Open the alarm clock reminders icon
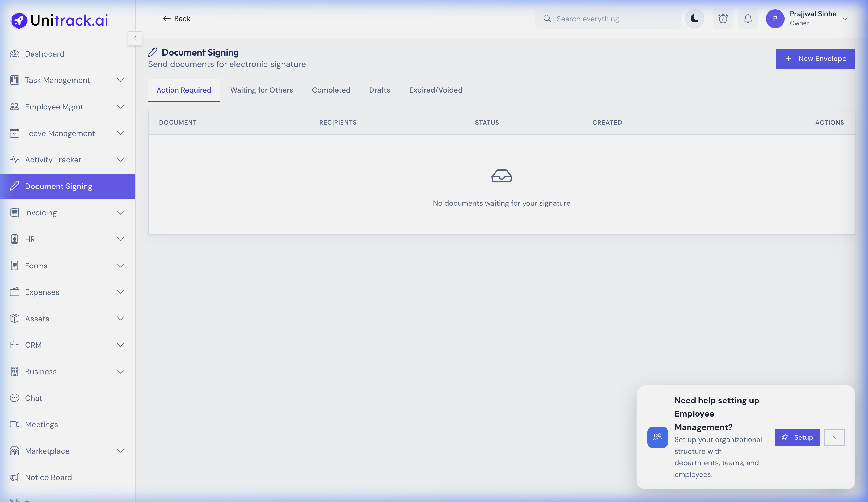Viewport: 868px width, 502px height. pos(723,19)
